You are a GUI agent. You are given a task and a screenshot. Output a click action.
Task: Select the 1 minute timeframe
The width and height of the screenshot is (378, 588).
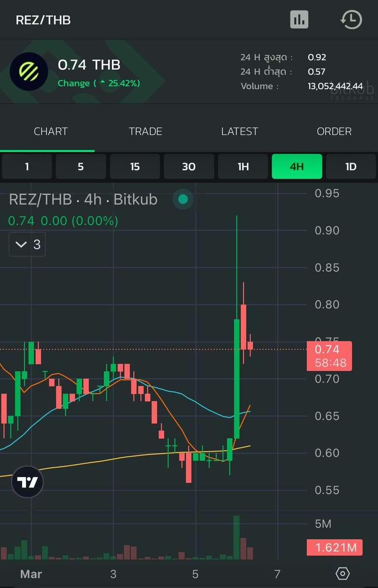pos(26,167)
